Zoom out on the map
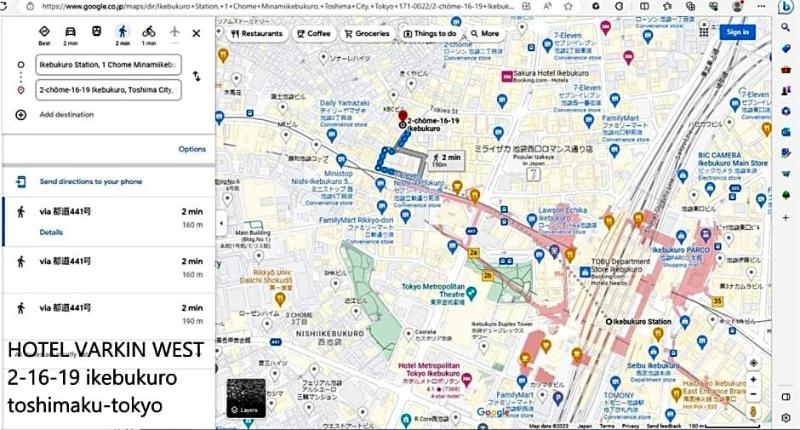 pos(753,394)
